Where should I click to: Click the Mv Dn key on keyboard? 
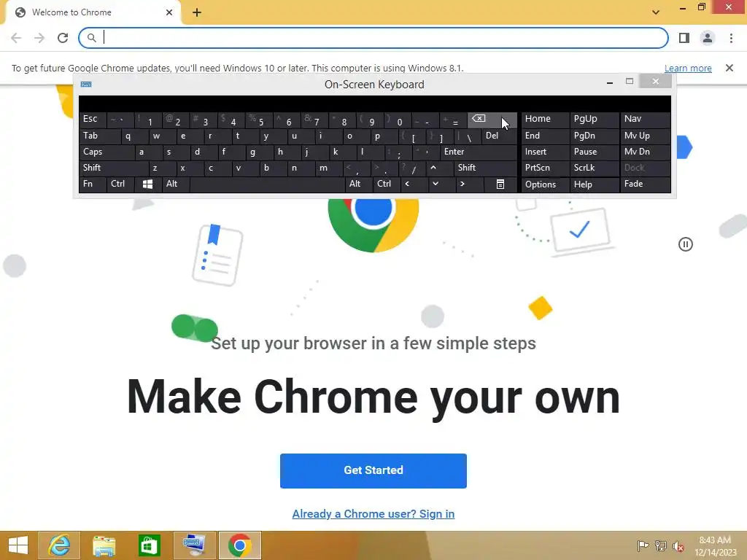pos(645,152)
